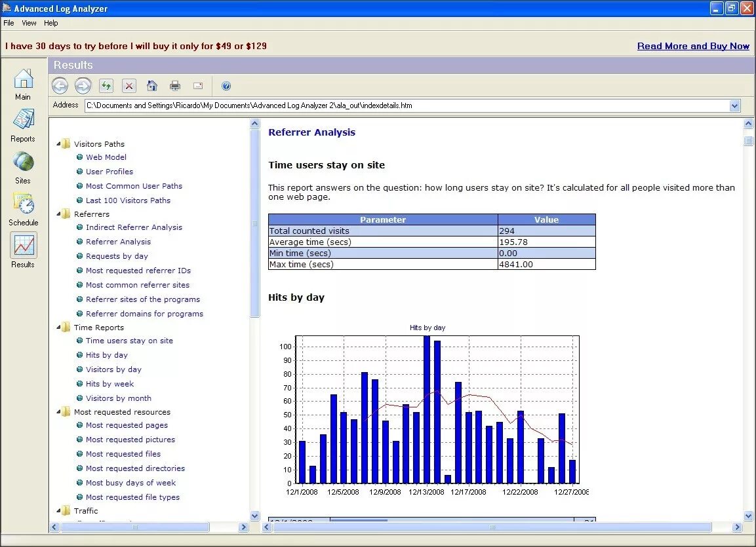Open the Reports sidebar icon
Screen dimensions: 756x547
tap(23, 126)
